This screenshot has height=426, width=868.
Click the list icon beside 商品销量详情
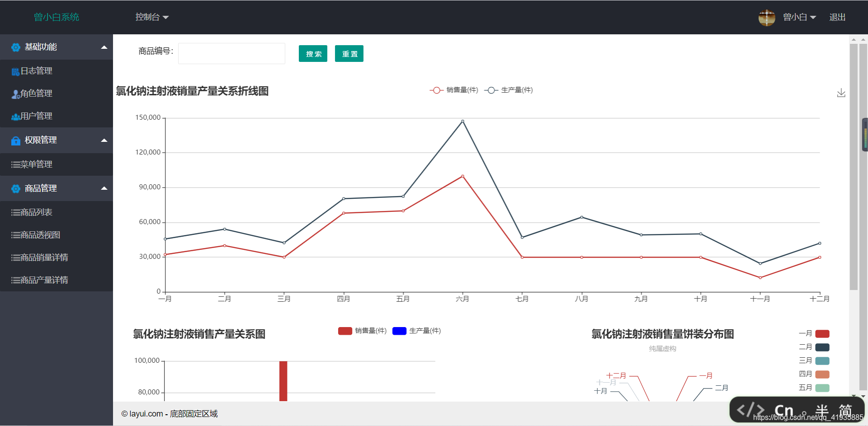click(x=15, y=258)
